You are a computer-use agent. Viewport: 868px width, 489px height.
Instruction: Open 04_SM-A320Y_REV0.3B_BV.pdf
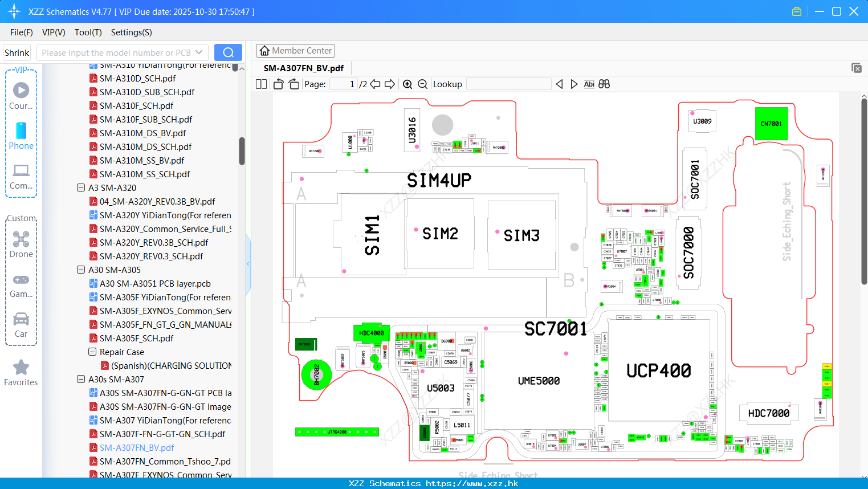157,201
